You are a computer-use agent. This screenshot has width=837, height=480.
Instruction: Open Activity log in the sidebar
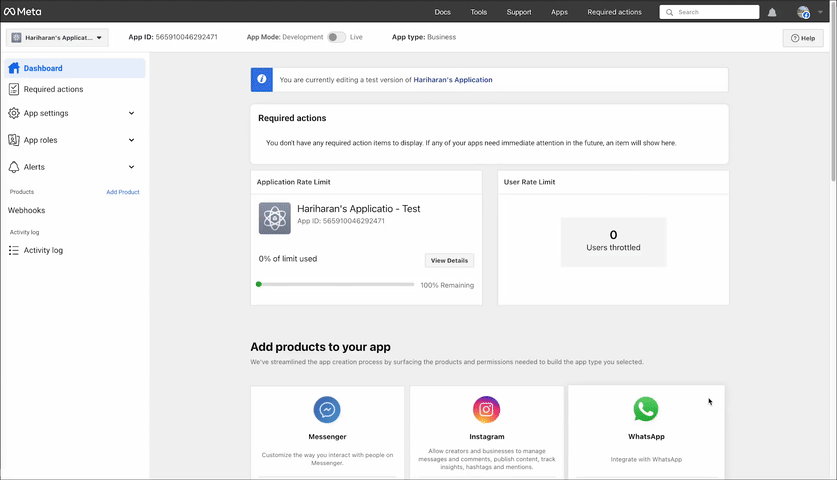click(43, 250)
